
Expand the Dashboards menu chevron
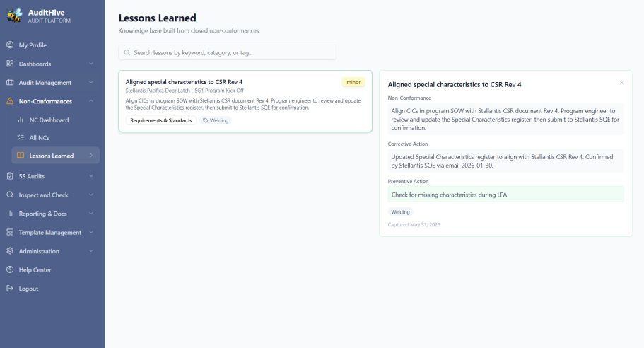click(x=91, y=64)
